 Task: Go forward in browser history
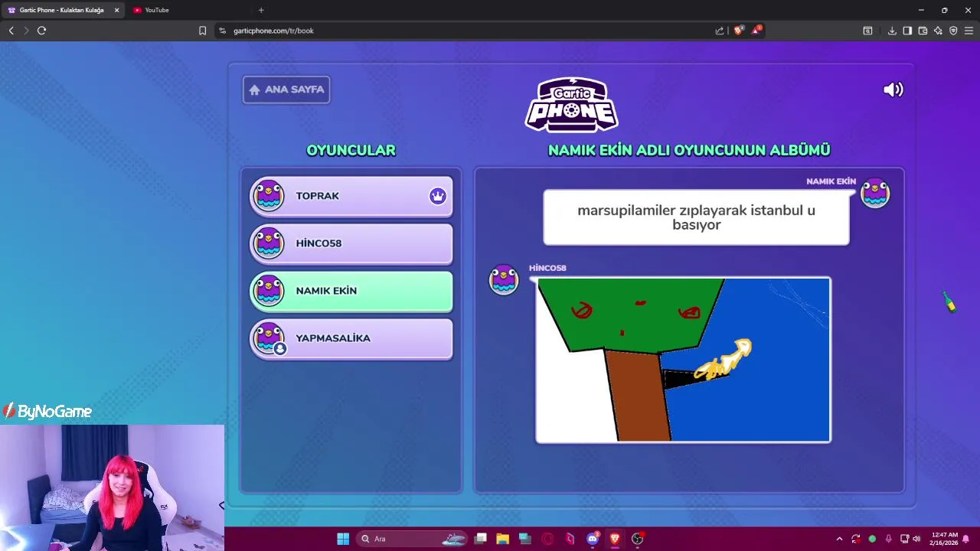(x=26, y=31)
